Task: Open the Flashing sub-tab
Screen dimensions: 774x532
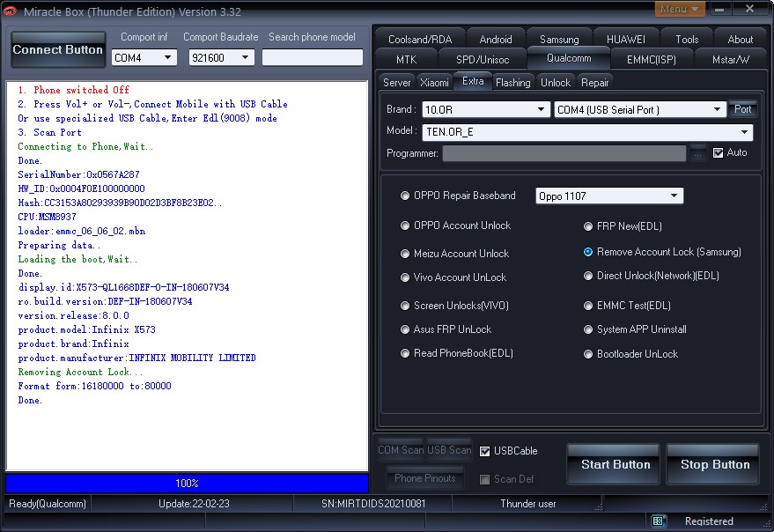Action: [512, 83]
